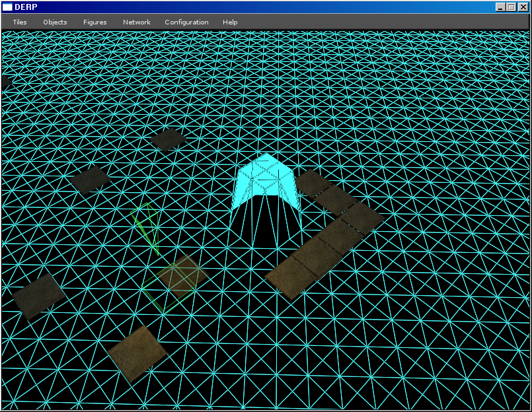Minimize the DERP window
The image size is (532, 412).
500,7
